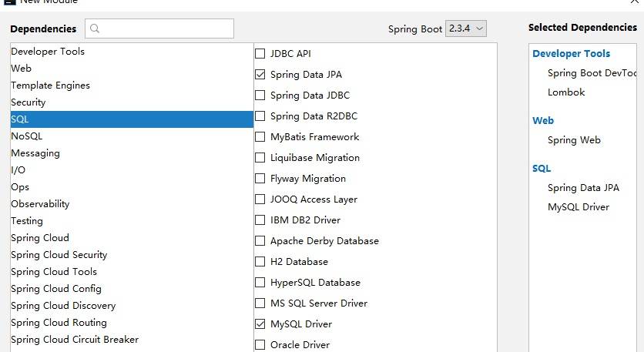Open the Spring Boot version dropdown
The height and width of the screenshot is (352, 644).
(466, 28)
